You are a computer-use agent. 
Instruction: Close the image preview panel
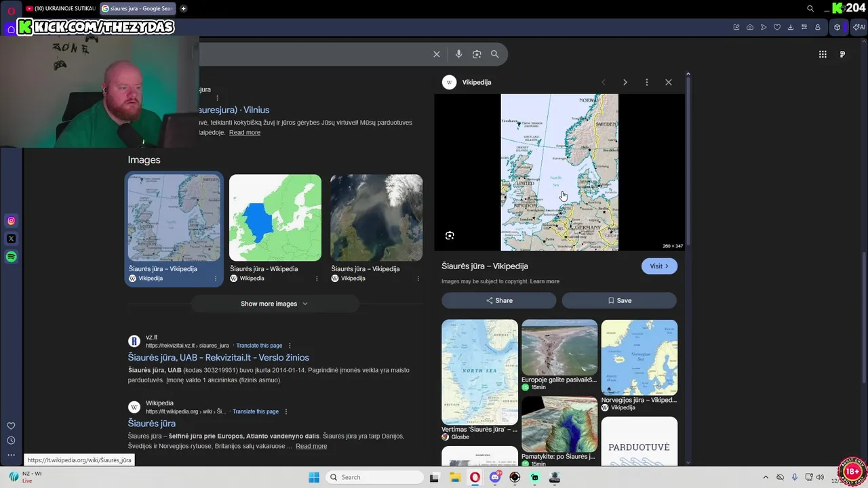click(668, 82)
